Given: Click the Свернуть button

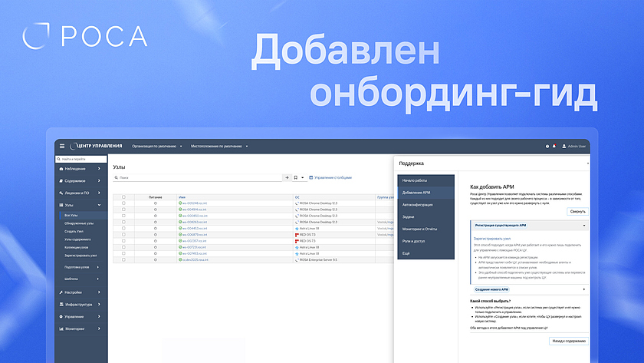Looking at the screenshot, I should tap(577, 211).
